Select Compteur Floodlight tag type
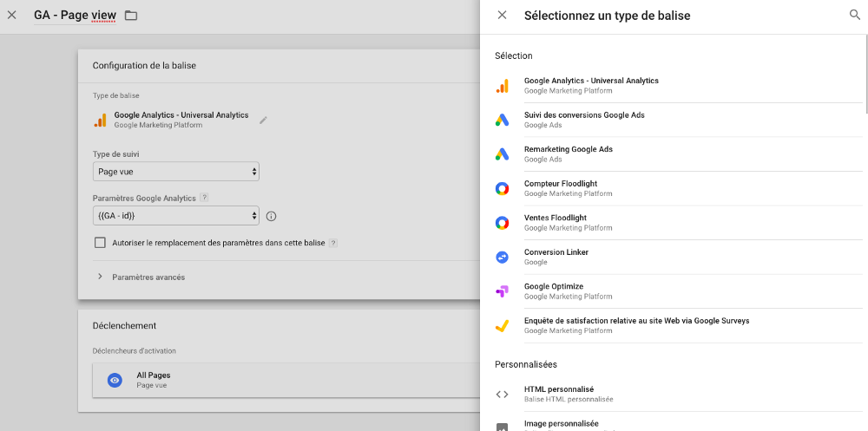Image resolution: width=868 pixels, height=431 pixels. point(679,189)
